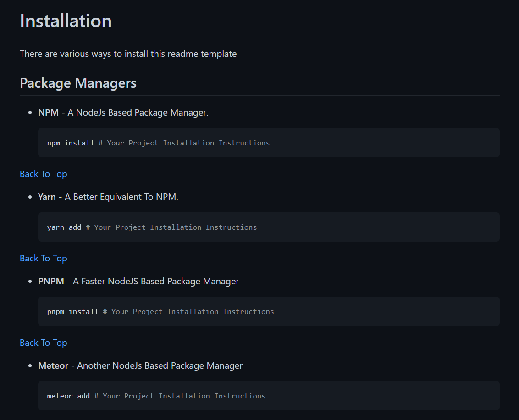Screen dimensions: 519x420
Task: Follow Back To Top link below pnpm block
Action: (x=44, y=343)
